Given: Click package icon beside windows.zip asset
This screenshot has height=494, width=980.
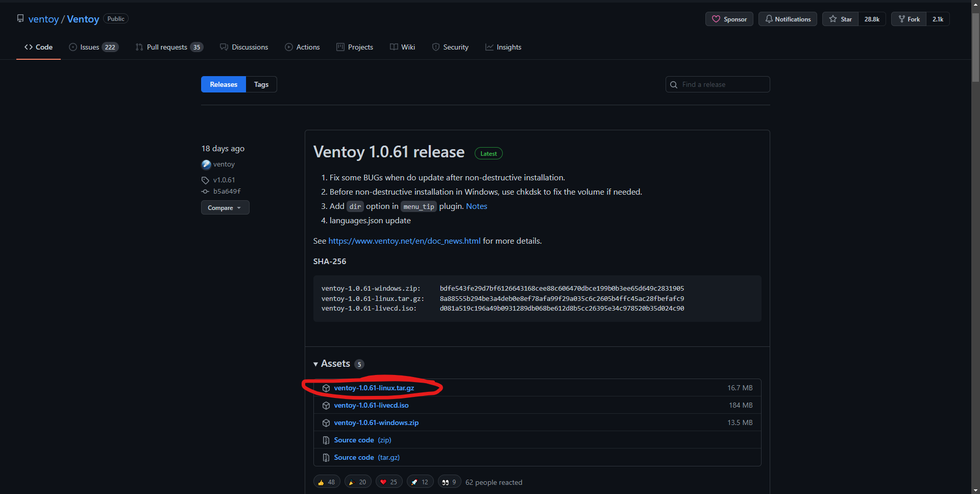Looking at the screenshot, I should click(x=326, y=423).
